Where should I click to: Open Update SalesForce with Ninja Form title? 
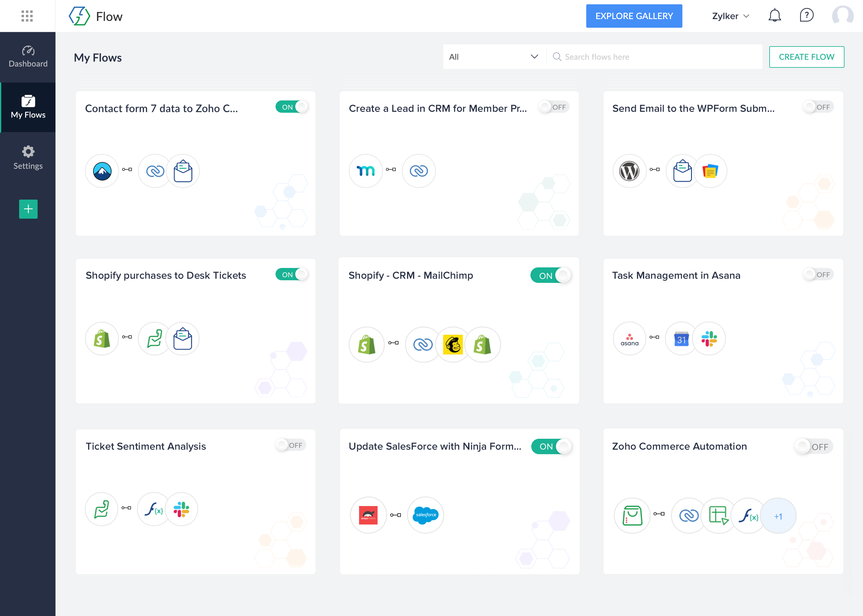[435, 447]
